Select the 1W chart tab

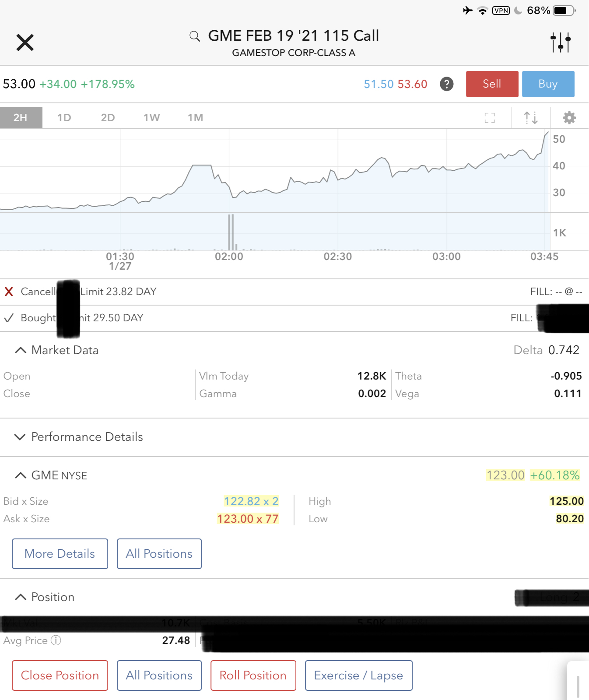click(151, 118)
